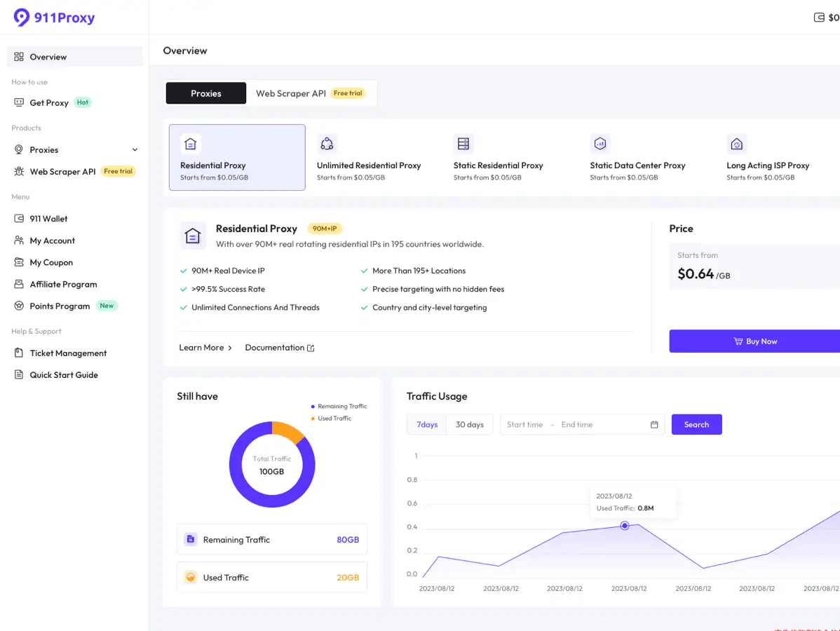Click the orange Used Traffic donut segment

tap(287, 430)
